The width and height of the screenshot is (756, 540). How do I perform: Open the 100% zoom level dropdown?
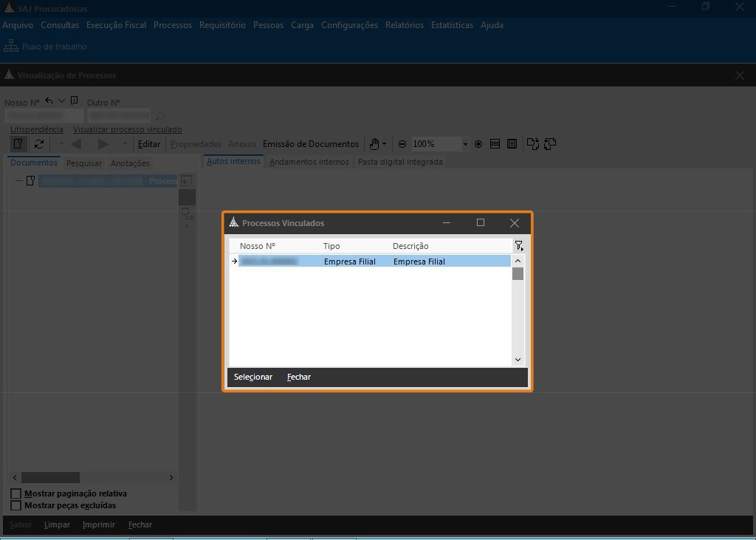click(x=464, y=144)
